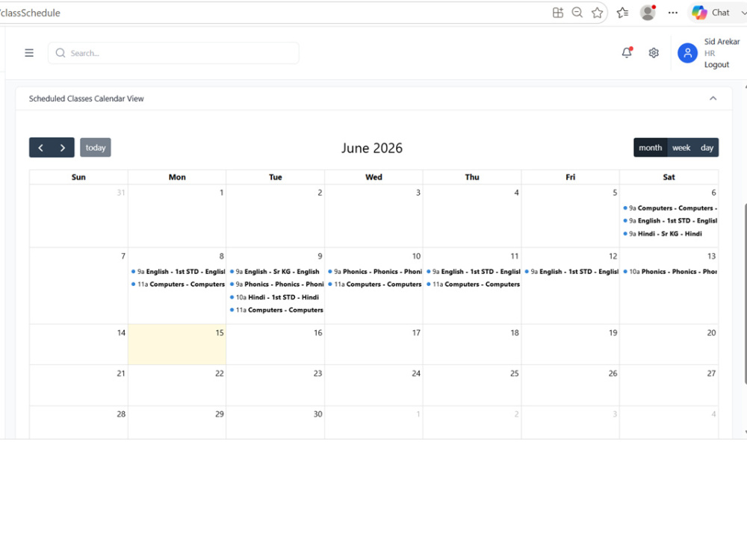Go to previous month arrow
Screen dimensions: 747x560
(40, 148)
